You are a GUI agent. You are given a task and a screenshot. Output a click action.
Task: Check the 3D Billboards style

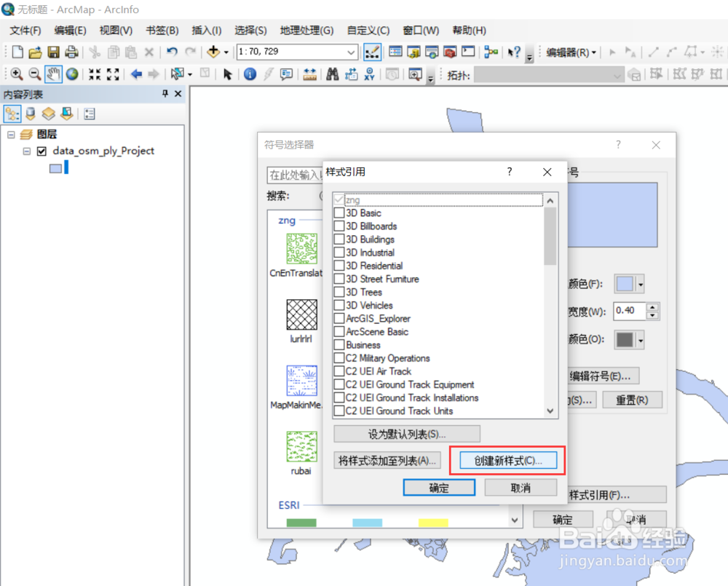(339, 226)
